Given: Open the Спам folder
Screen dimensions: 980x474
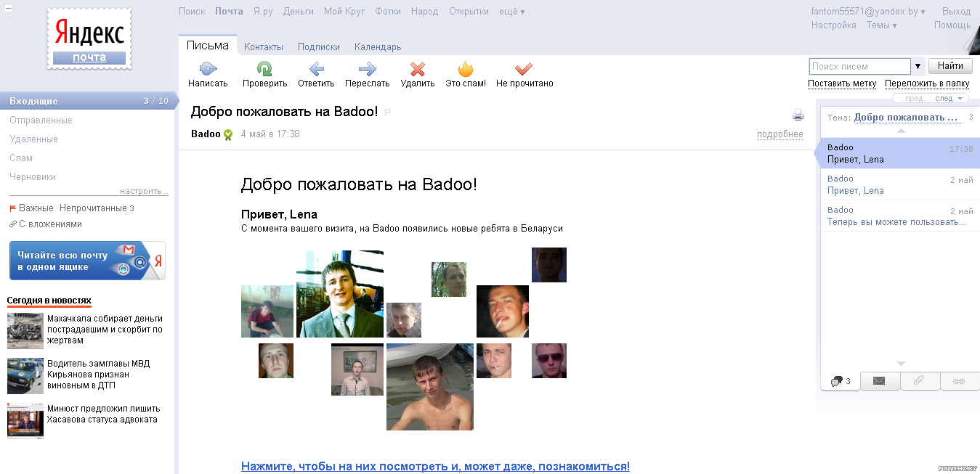Looking at the screenshot, I should point(21,158).
